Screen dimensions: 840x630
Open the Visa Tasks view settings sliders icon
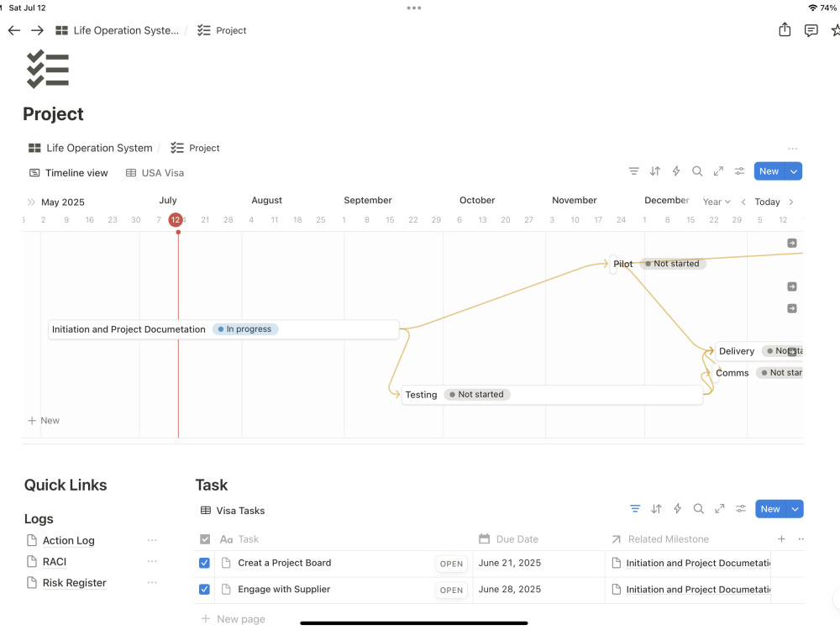pos(741,509)
